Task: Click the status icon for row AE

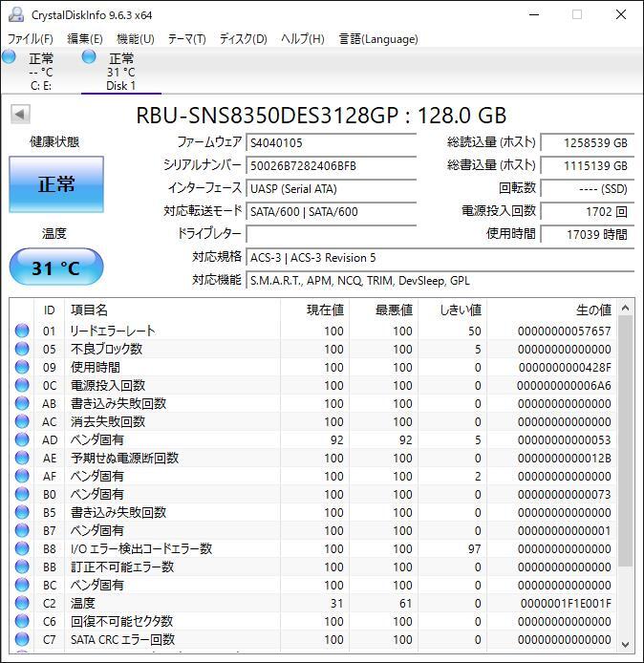Action: pos(22,458)
